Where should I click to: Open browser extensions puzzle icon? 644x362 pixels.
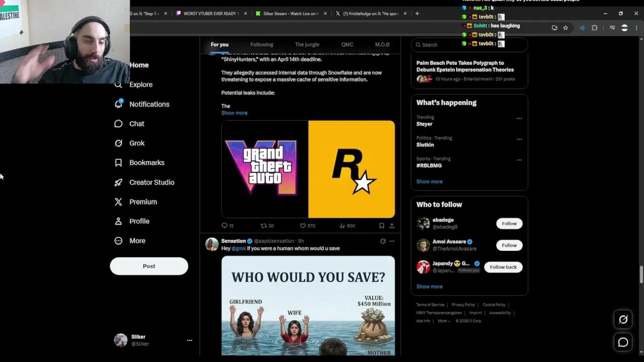coord(594,28)
